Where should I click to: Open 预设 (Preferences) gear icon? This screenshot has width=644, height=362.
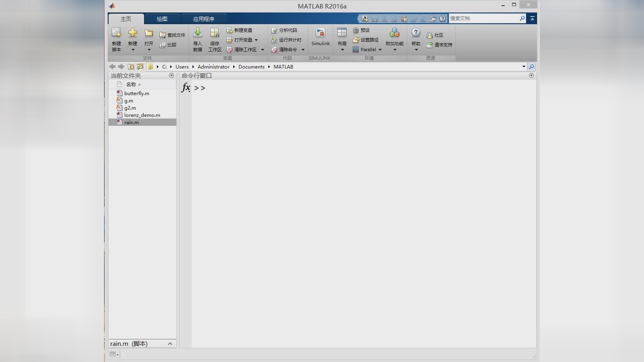click(x=361, y=30)
